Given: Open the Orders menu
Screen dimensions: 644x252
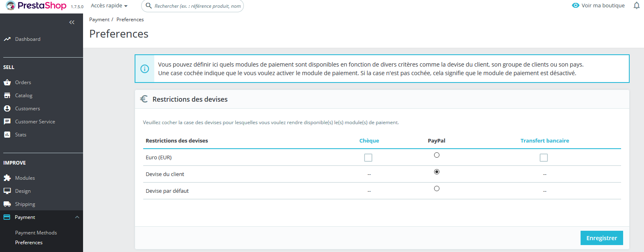Looking at the screenshot, I should pyautogui.click(x=23, y=83).
